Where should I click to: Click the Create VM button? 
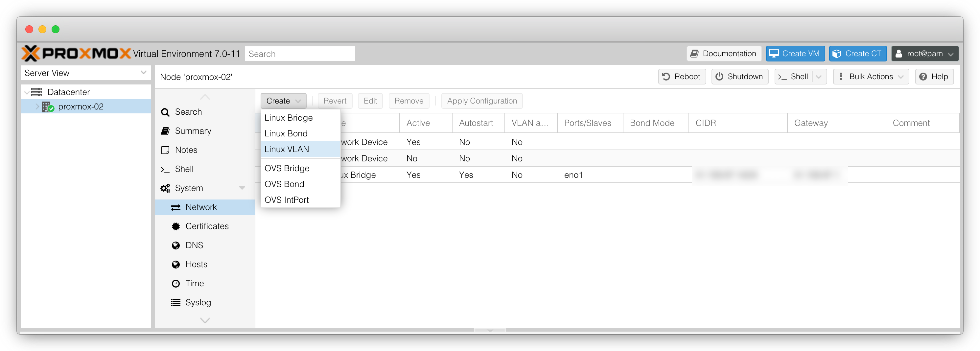point(795,54)
